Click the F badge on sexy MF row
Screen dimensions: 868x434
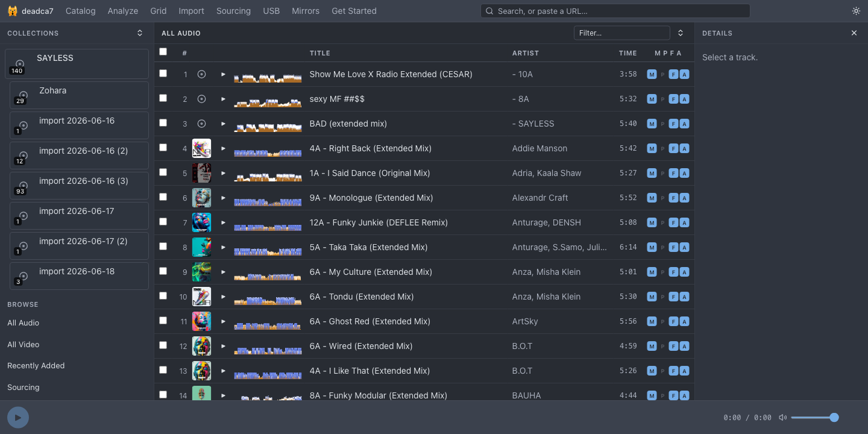tap(673, 99)
